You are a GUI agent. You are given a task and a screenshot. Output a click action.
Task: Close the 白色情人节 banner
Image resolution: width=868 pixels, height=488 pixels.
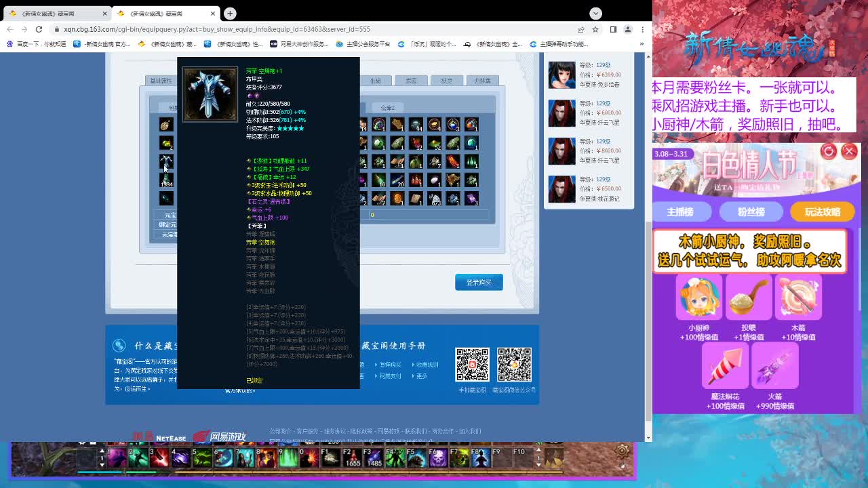849,151
